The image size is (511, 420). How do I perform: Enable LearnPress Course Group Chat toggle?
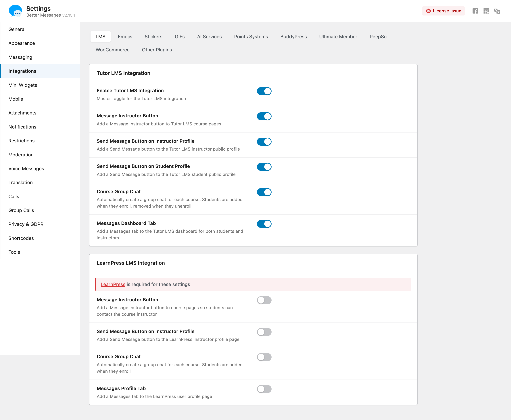click(x=264, y=357)
